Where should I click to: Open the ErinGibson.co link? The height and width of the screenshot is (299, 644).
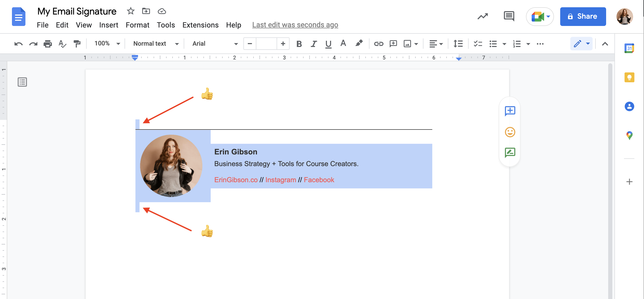(x=236, y=180)
